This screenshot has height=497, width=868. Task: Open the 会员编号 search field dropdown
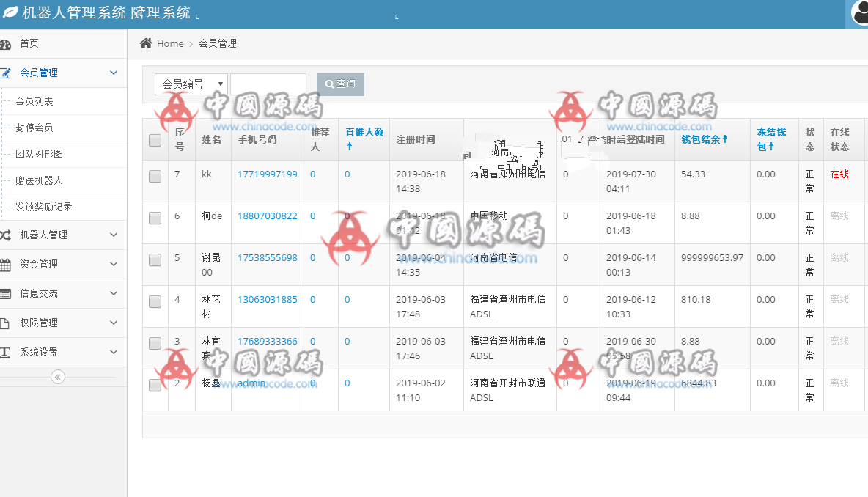pos(191,84)
